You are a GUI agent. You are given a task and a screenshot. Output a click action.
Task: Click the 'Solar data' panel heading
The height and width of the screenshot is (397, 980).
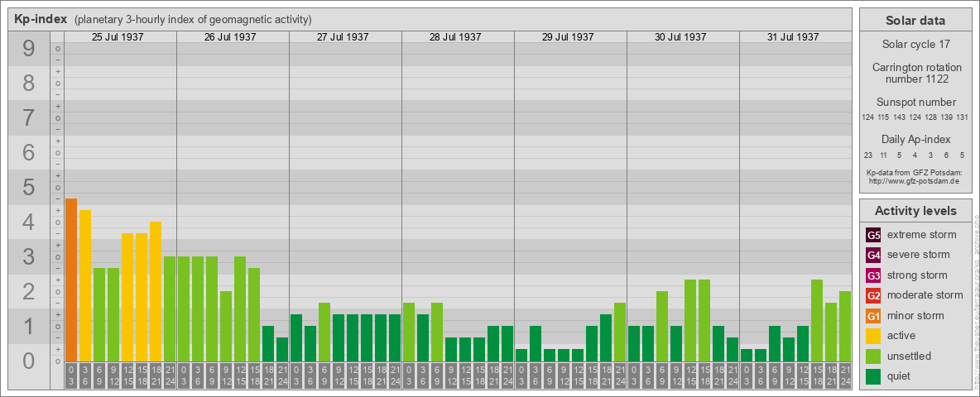tap(915, 21)
